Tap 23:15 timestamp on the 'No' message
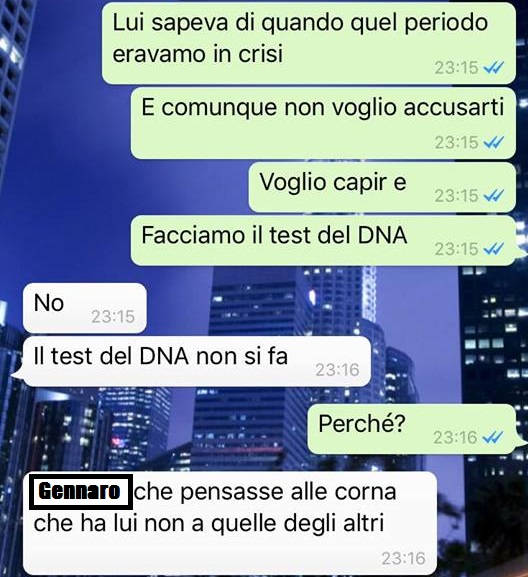 point(113,316)
